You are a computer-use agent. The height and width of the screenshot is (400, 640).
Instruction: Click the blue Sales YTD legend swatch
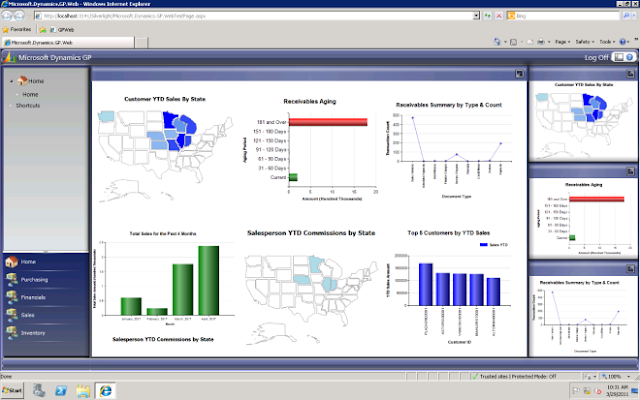(x=484, y=244)
